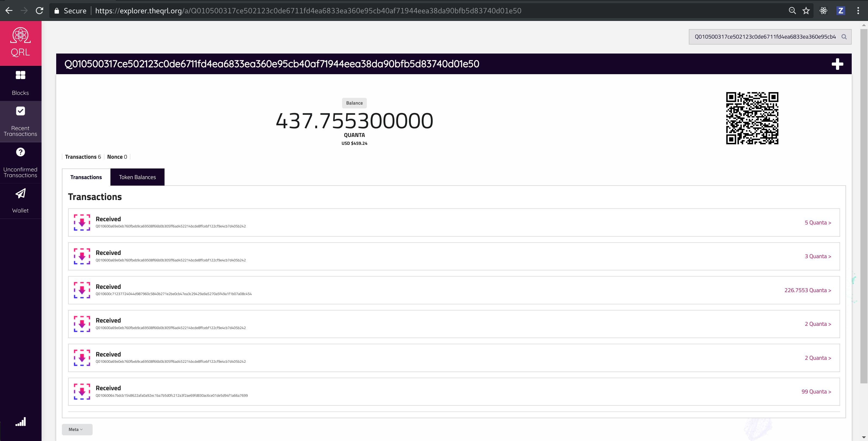Click the page vertical scrollbar

pyautogui.click(x=864, y=206)
